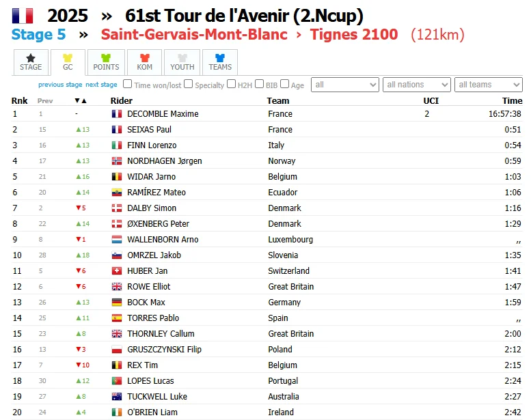The height and width of the screenshot is (420, 531).
Task: Click France flag beside SEIXAS Paul
Action: [117, 129]
